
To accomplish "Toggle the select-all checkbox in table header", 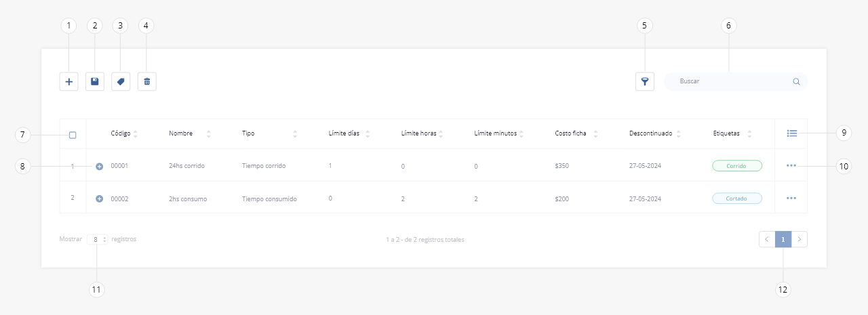I will [x=73, y=135].
